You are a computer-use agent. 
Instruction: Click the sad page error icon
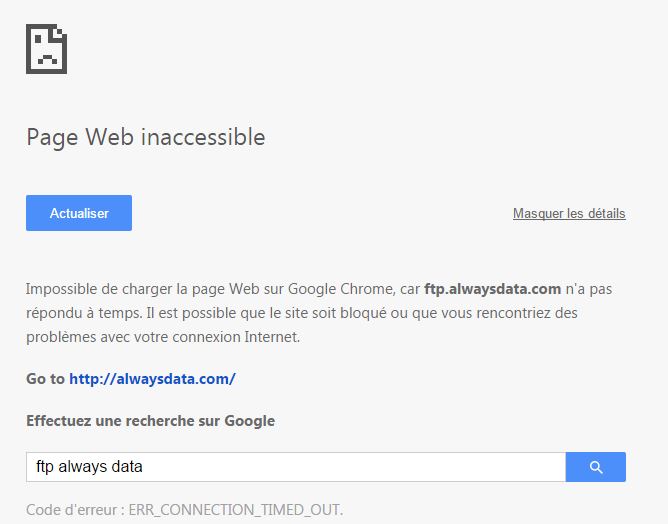[x=46, y=49]
